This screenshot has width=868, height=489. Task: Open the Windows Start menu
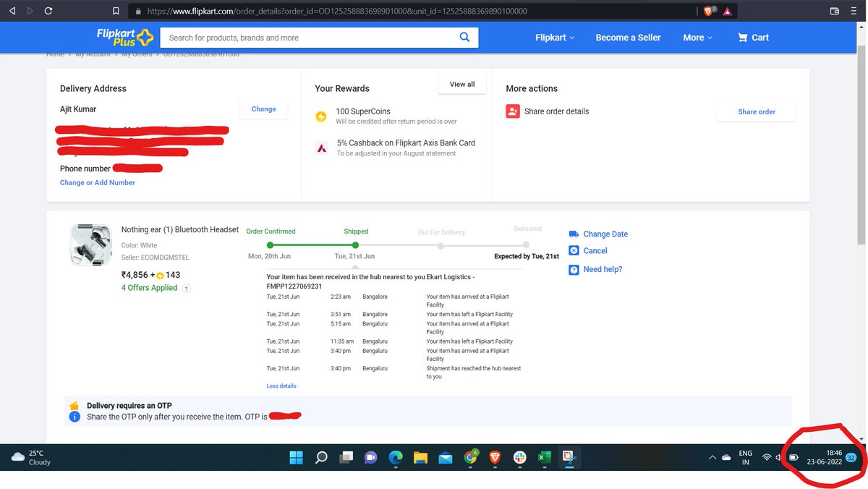(297, 458)
